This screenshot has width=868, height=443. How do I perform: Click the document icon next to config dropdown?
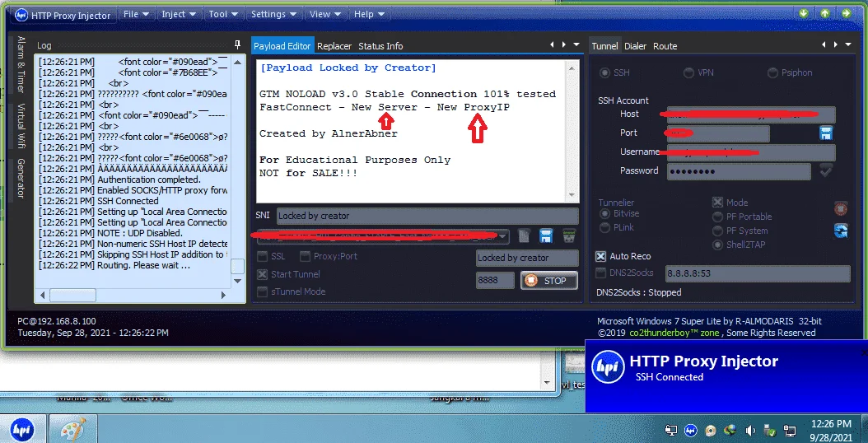click(x=524, y=235)
